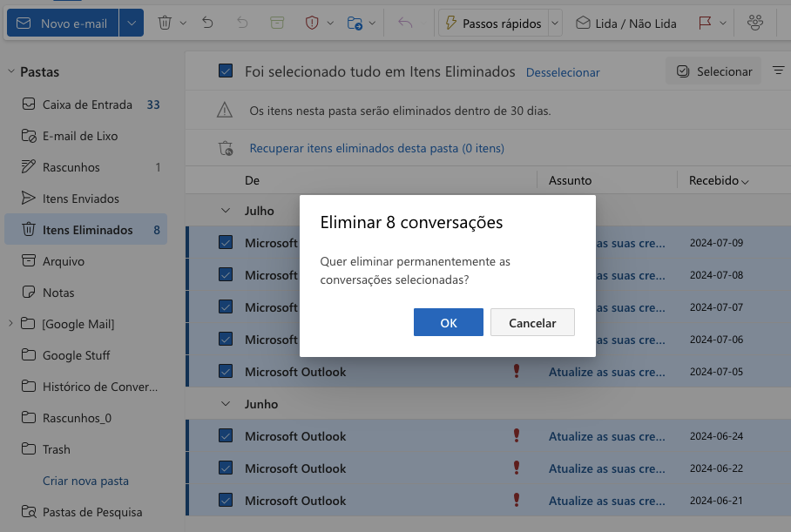Open Passos rápidos quick steps
This screenshot has width=791, height=532.
493,24
